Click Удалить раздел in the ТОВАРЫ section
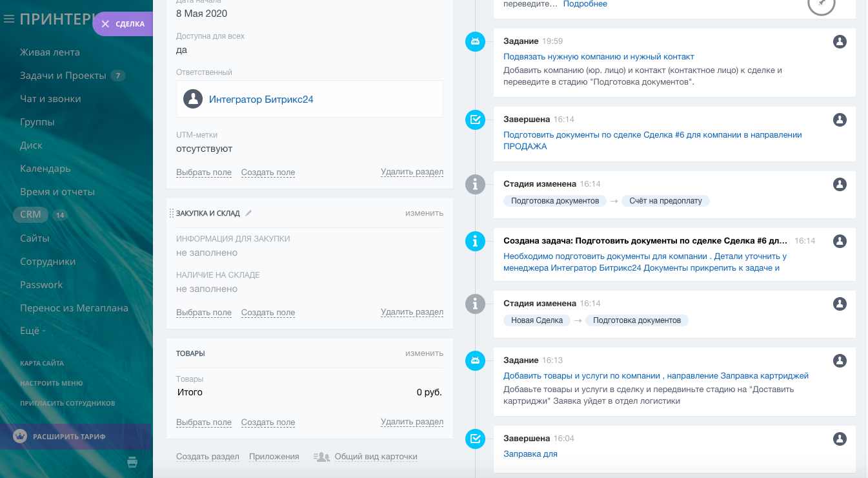This screenshot has height=478, width=868. coord(412,422)
